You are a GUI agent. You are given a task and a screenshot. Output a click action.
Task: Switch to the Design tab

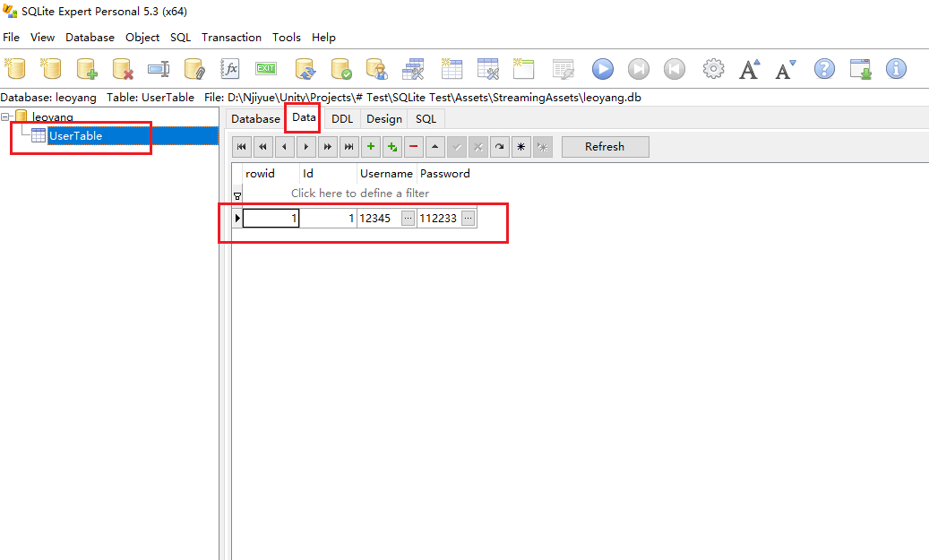[x=384, y=118]
